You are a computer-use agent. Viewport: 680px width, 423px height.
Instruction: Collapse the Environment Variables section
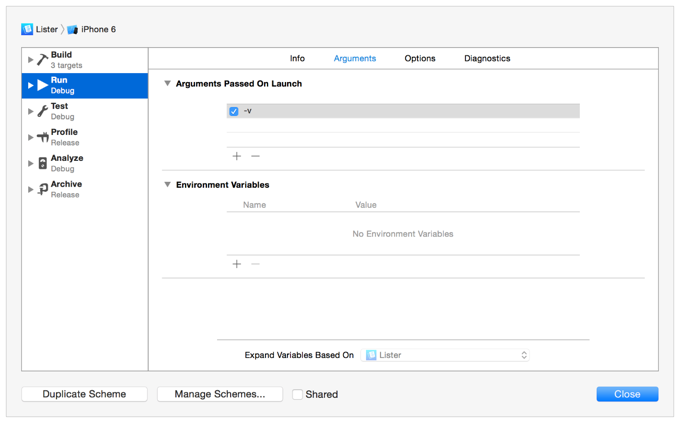167,184
